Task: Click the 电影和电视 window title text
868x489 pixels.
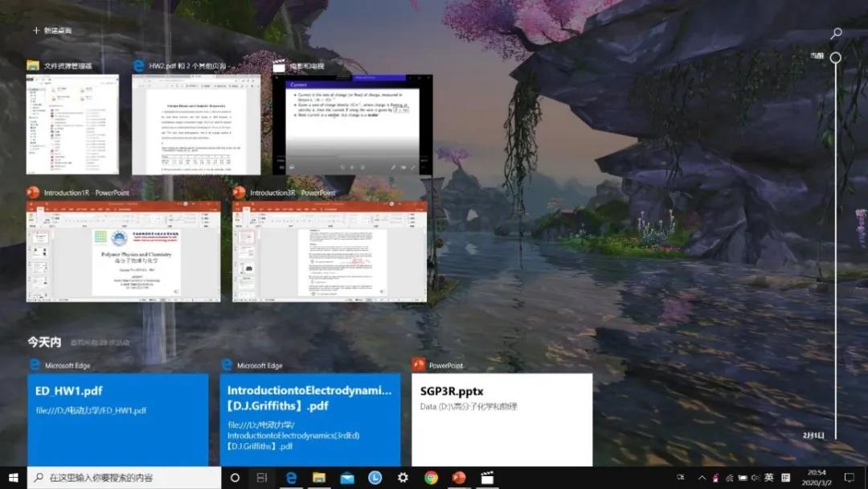Action: (307, 65)
